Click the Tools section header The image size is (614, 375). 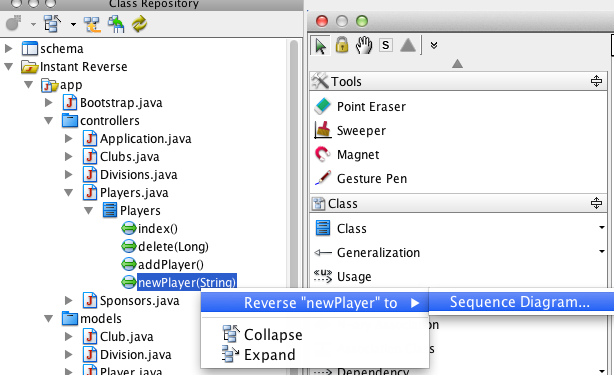pyautogui.click(x=458, y=81)
